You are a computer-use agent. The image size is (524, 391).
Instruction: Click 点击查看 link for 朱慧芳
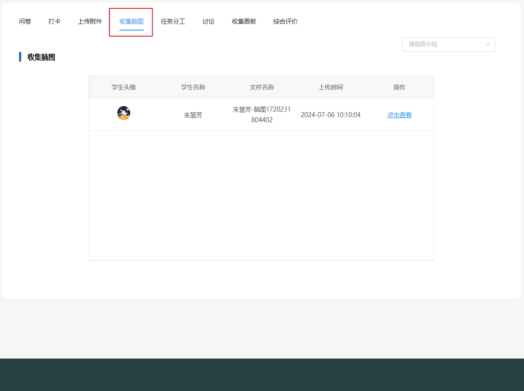click(399, 115)
